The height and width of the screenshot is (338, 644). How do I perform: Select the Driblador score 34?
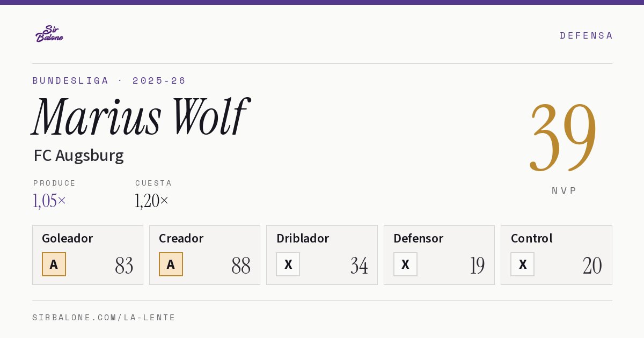pyautogui.click(x=359, y=266)
